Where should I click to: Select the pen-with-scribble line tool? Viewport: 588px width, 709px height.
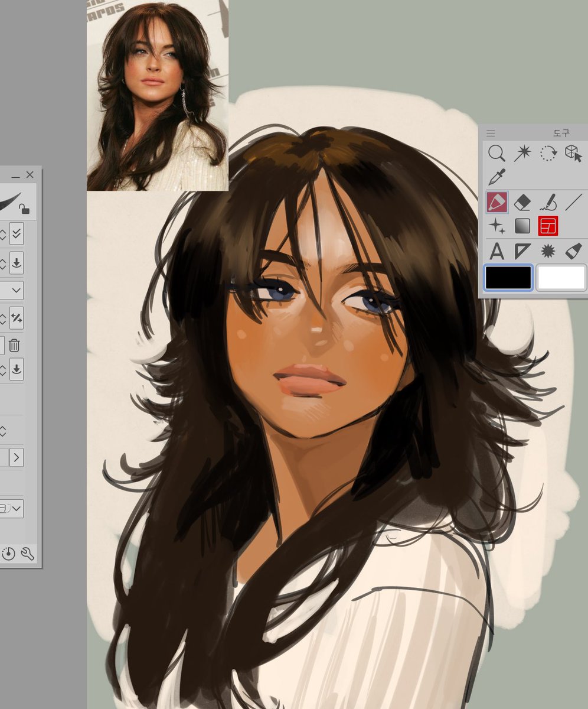(548, 203)
